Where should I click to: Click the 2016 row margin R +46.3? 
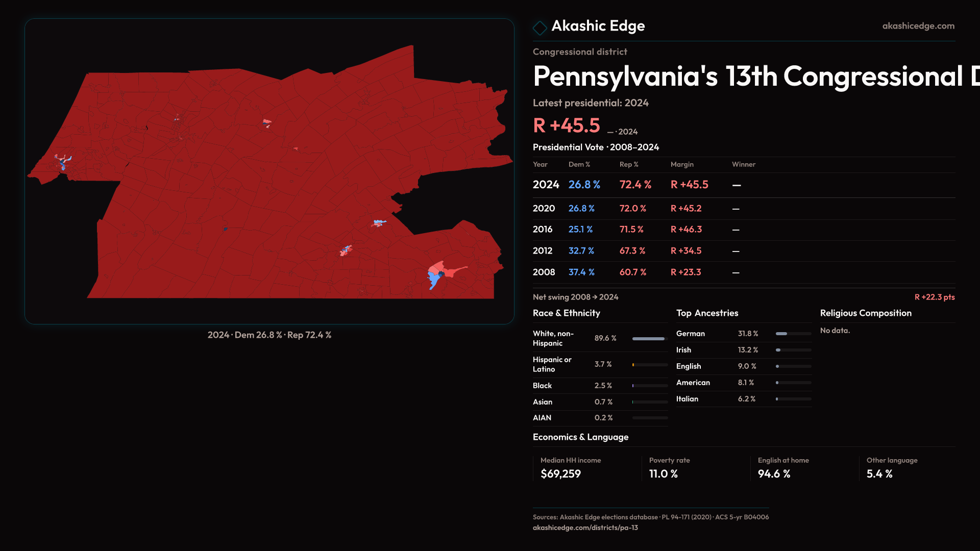[x=686, y=230]
